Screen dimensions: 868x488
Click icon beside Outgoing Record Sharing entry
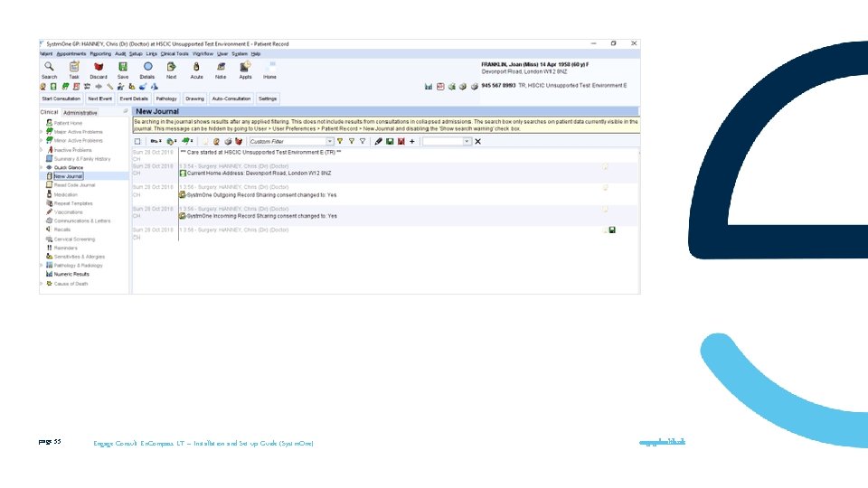click(183, 195)
